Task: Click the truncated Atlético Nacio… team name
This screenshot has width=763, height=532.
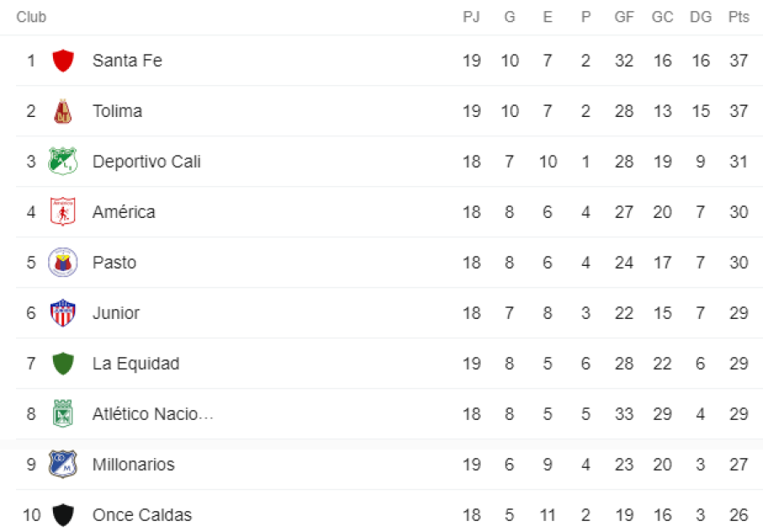Action: pyautogui.click(x=153, y=414)
